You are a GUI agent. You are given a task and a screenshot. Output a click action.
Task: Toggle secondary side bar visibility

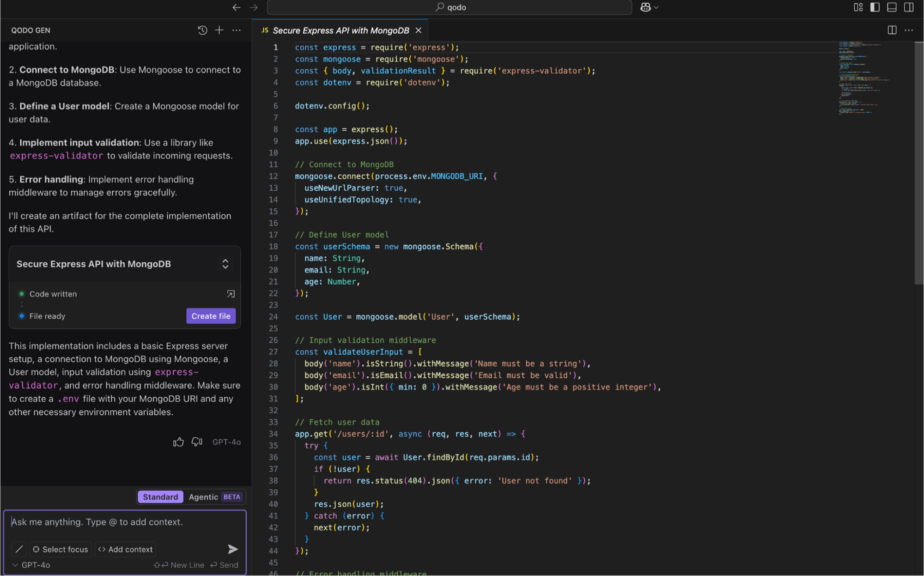click(x=908, y=7)
